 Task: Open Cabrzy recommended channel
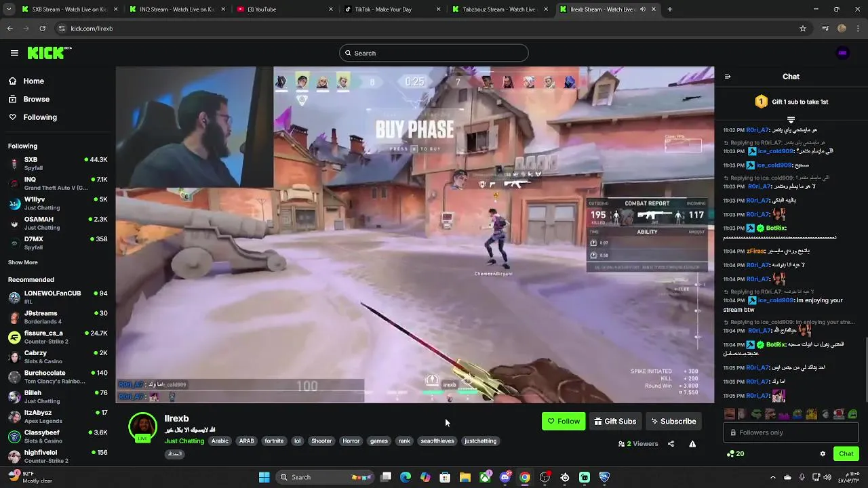[58, 357]
